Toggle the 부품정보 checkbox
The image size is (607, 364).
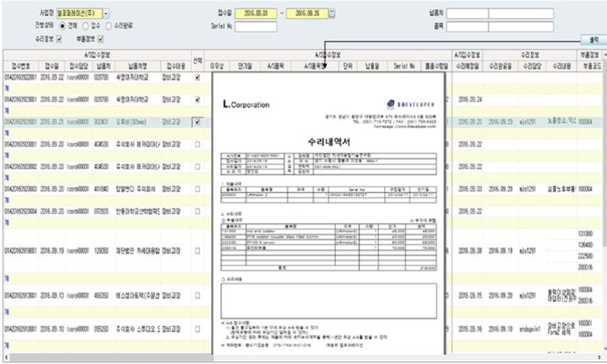(100, 38)
